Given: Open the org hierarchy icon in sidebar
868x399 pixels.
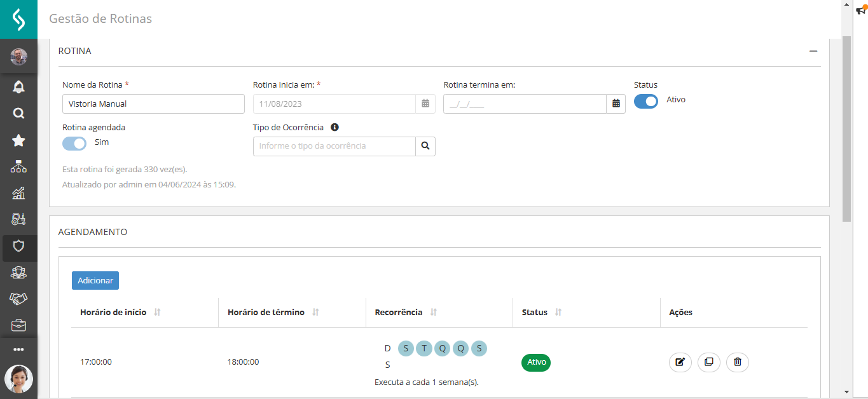Looking at the screenshot, I should pyautogui.click(x=18, y=167).
